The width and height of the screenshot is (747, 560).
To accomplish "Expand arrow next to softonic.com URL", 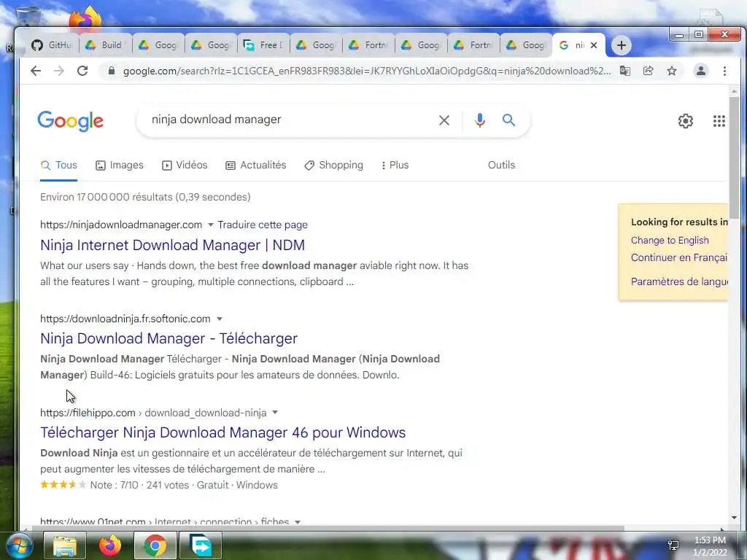I will pos(219,319).
